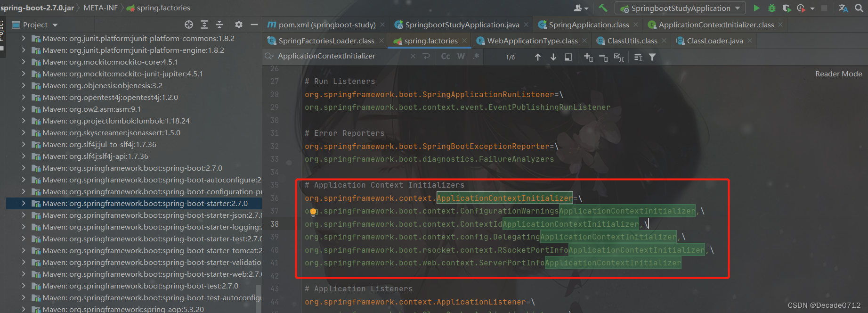Switch to SpringbootStudyApplication.java tab

462,25
